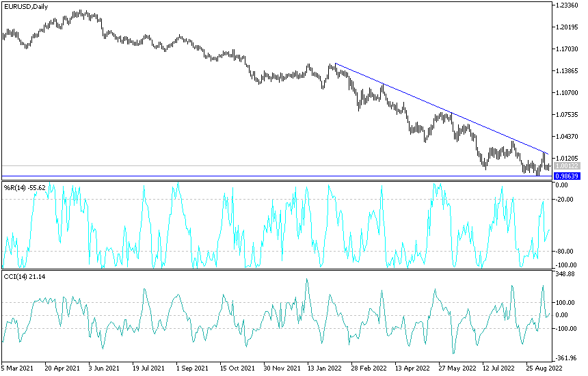Click the 1.20195 price axis value
Viewport: 588px width, 376px height.
pos(567,27)
